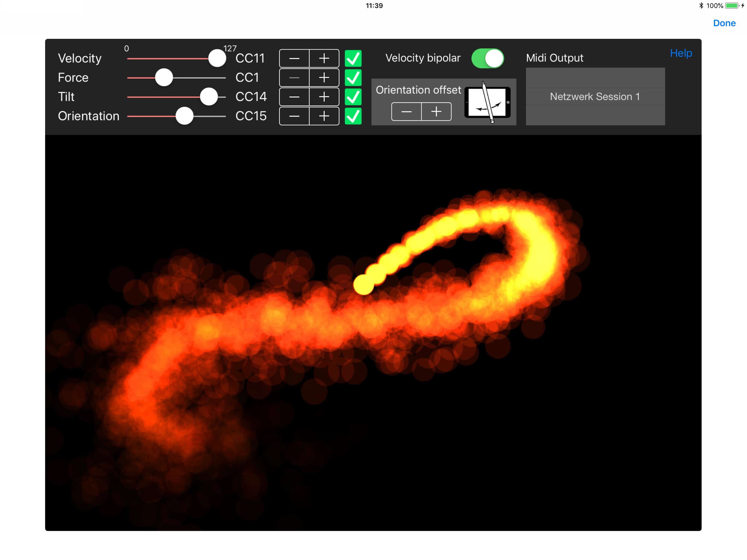Click the Force slider knob
Image resolution: width=747 pixels, height=560 pixels.
point(164,78)
